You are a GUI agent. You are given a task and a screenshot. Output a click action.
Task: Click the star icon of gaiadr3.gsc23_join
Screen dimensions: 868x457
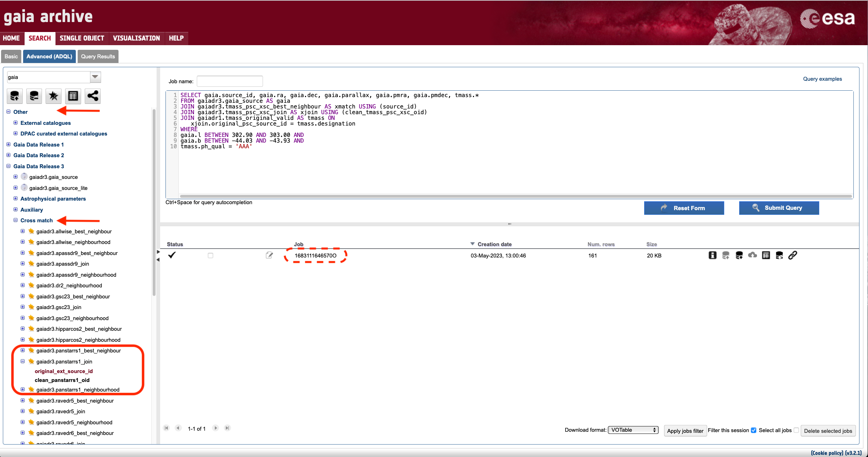click(x=31, y=307)
